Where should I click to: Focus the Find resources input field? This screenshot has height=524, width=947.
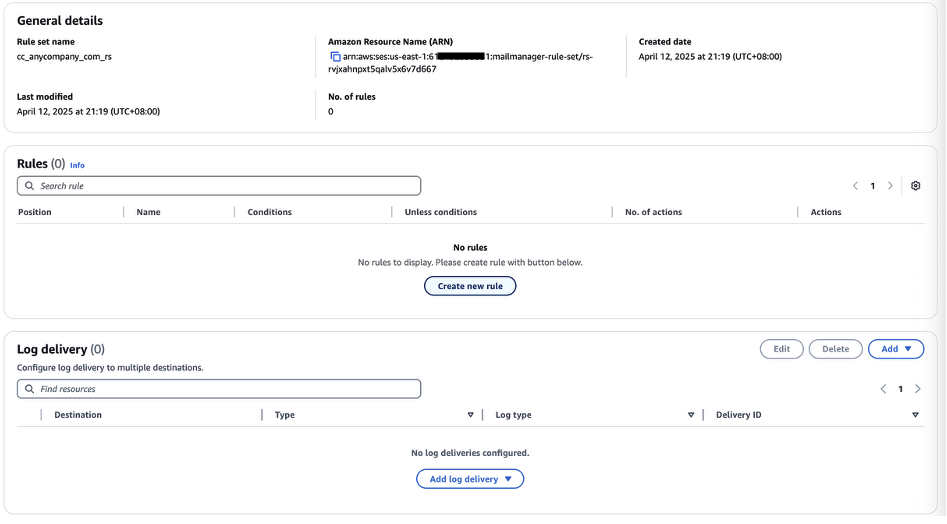(x=225, y=389)
